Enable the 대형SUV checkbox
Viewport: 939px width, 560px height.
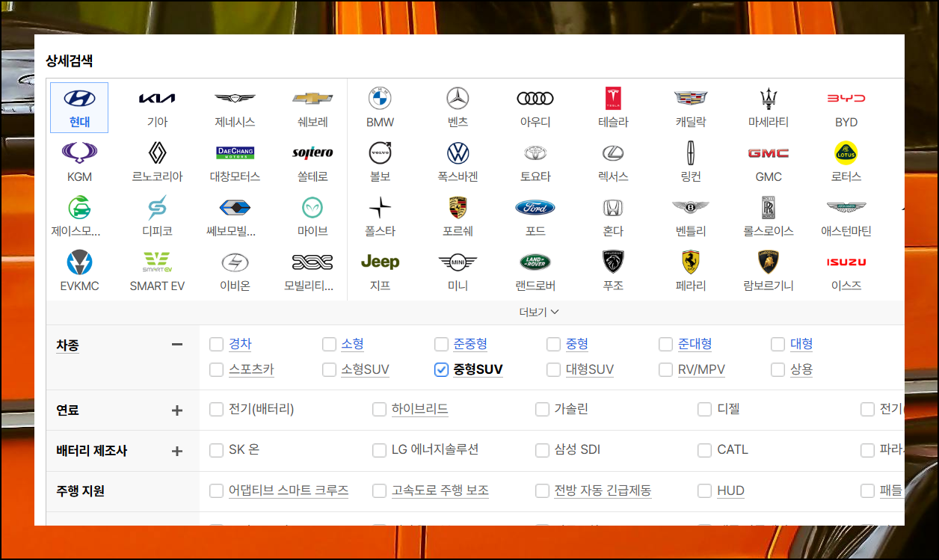coord(553,370)
